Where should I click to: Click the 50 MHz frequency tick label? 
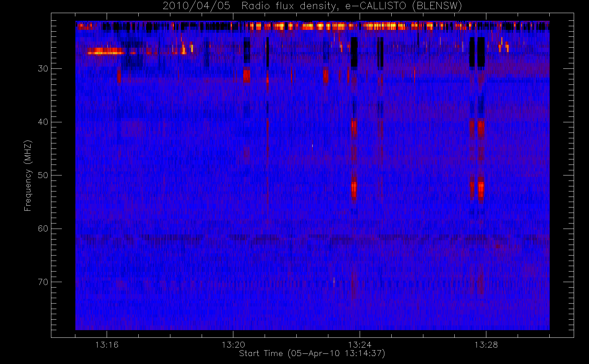(x=43, y=175)
